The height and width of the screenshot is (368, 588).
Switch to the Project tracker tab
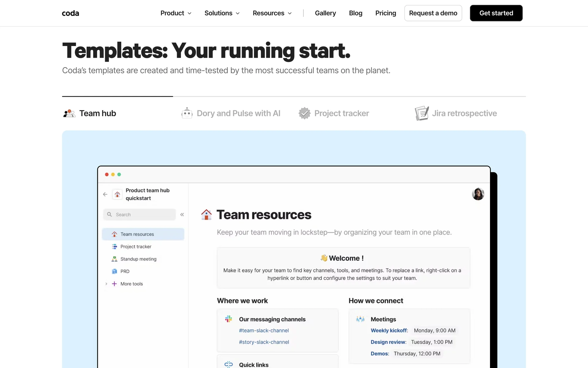point(341,113)
